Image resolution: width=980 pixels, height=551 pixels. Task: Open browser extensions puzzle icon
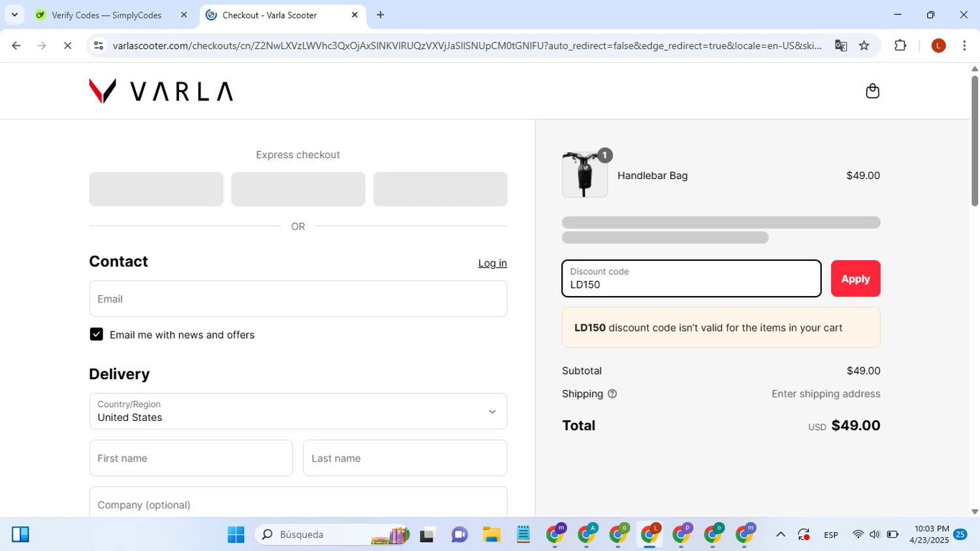pyautogui.click(x=900, y=46)
